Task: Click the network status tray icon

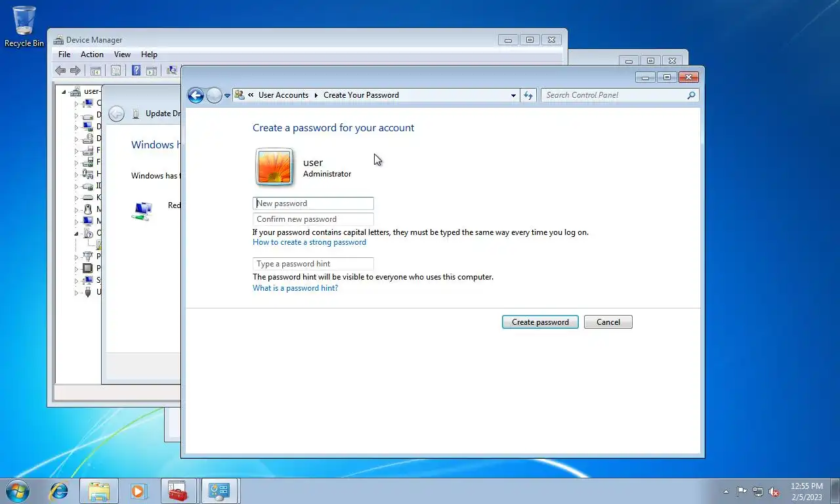Action: [x=758, y=492]
